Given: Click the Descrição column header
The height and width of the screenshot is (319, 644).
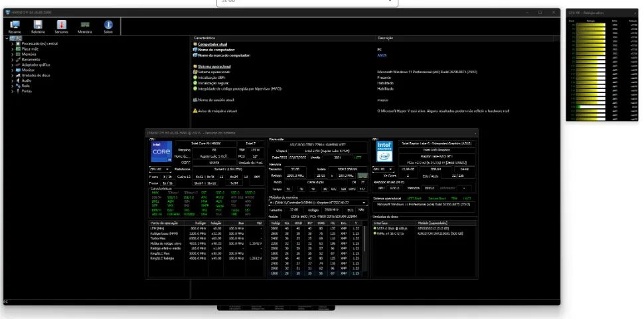Looking at the screenshot, I should [465, 39].
